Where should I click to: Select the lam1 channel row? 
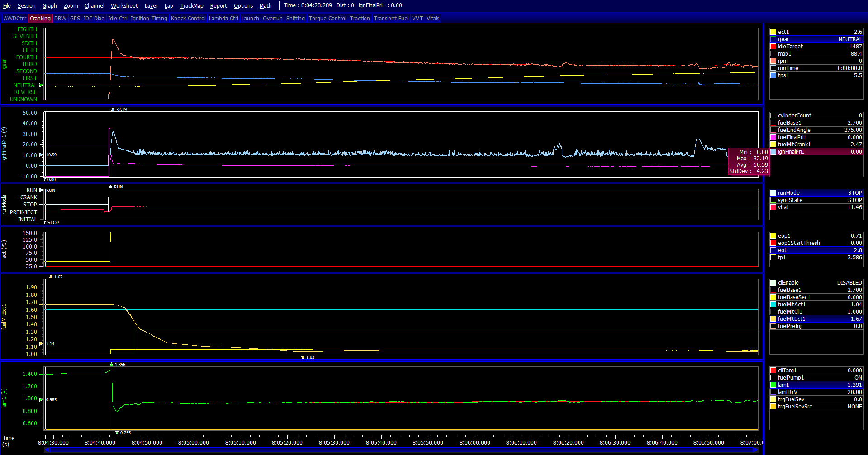pos(816,385)
